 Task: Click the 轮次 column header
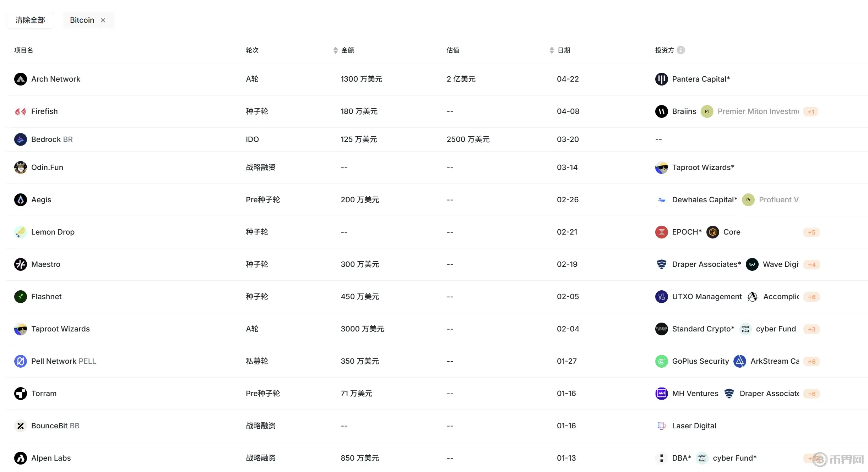[252, 50]
